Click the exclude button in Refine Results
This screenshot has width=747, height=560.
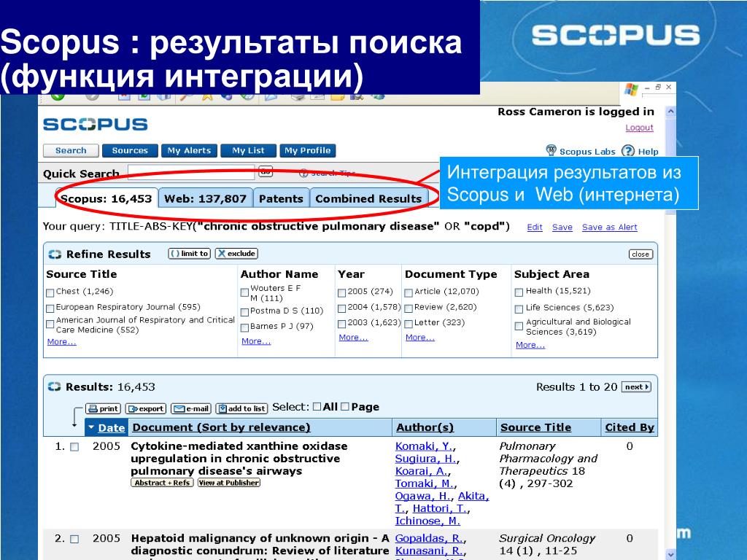(236, 254)
